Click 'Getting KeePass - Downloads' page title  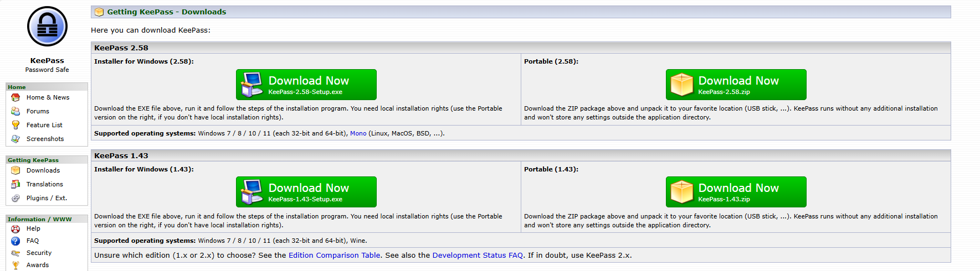(x=167, y=12)
